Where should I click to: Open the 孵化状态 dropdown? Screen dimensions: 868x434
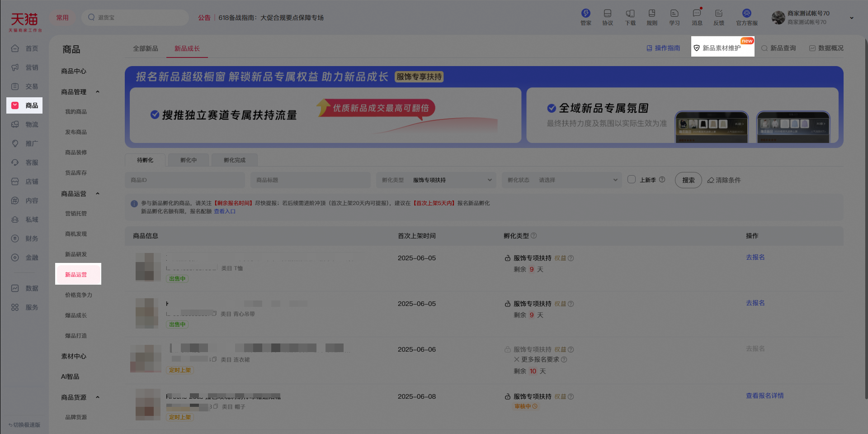click(x=562, y=180)
